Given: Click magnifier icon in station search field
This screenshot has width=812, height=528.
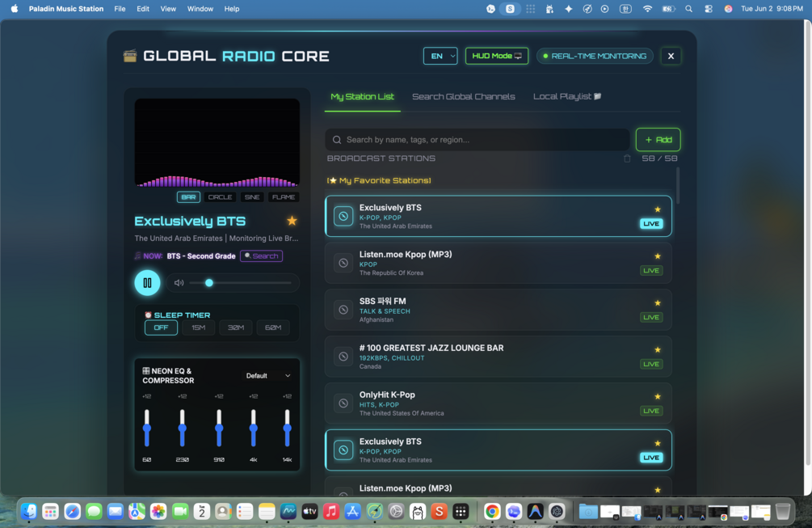Looking at the screenshot, I should [337, 140].
